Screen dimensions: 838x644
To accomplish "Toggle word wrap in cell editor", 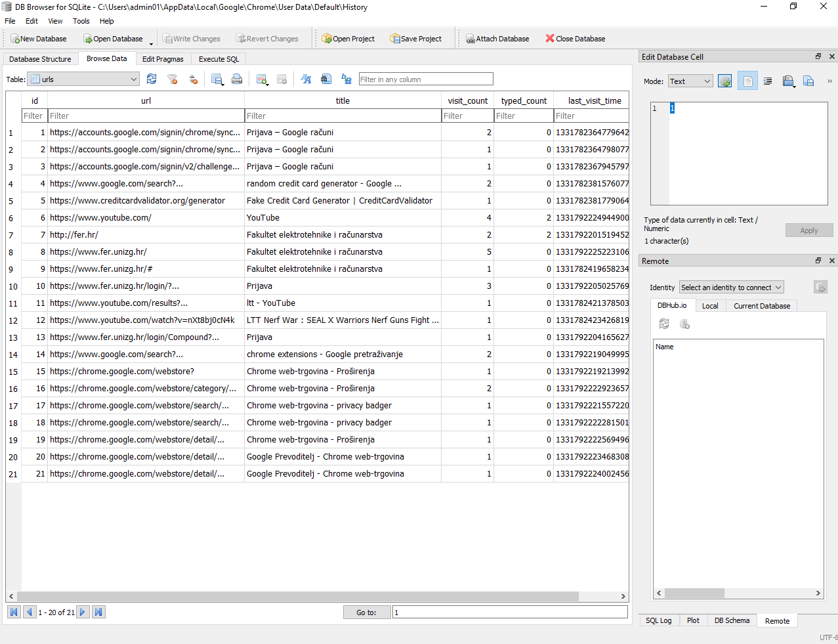I will 747,81.
